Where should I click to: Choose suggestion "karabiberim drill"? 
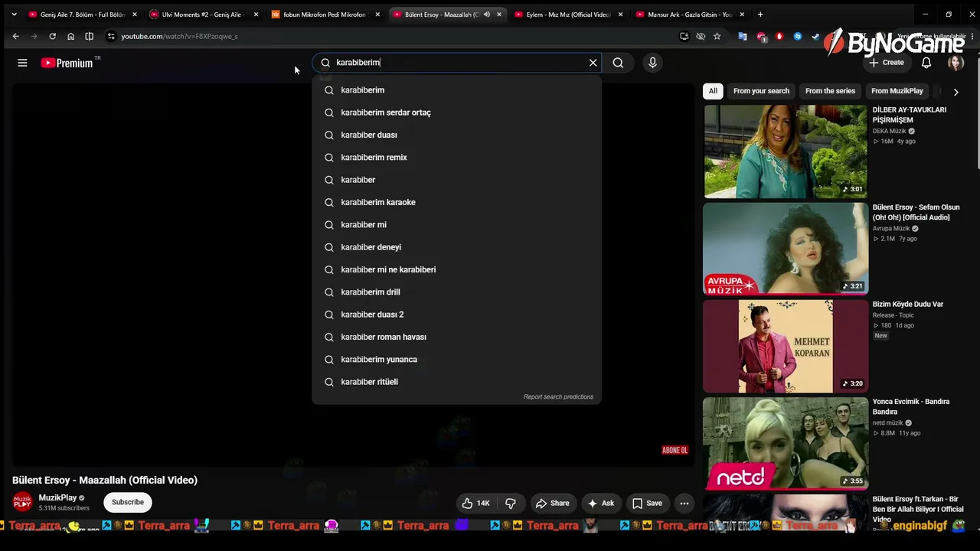(x=456, y=292)
